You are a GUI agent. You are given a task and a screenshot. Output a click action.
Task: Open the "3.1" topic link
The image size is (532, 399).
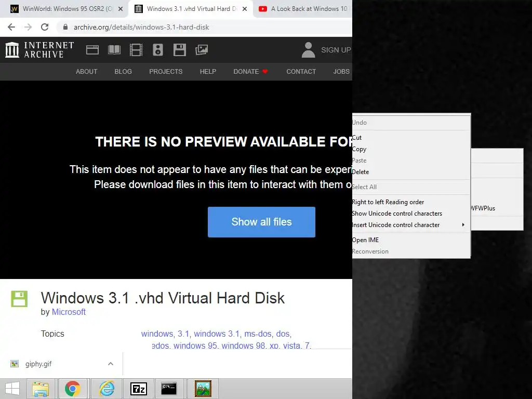[183, 334]
